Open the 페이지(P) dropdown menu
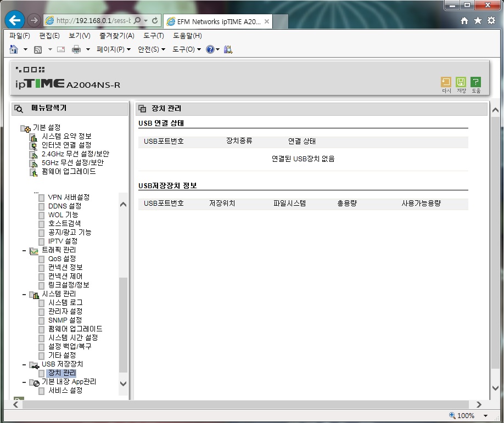Screen dimensions: 504x423 pos(114,49)
